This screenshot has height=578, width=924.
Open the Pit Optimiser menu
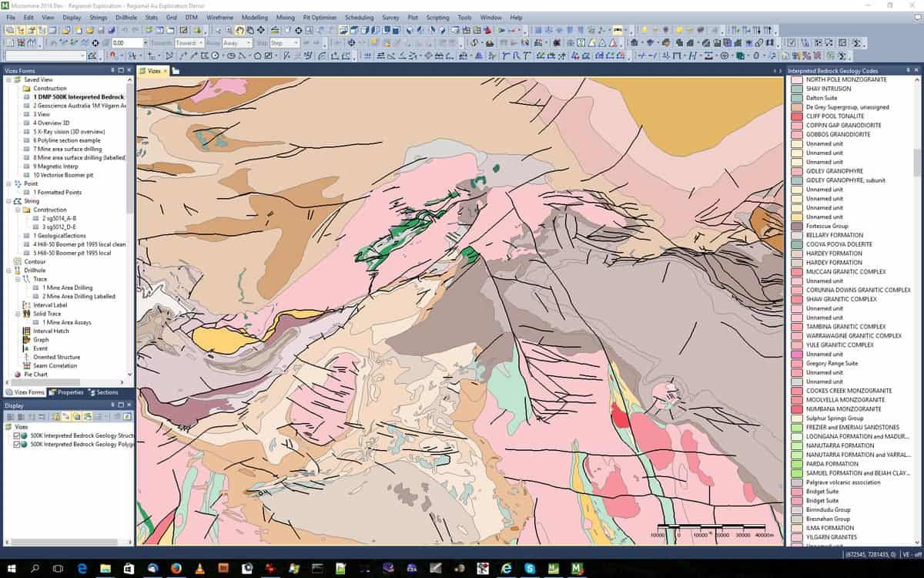point(318,17)
